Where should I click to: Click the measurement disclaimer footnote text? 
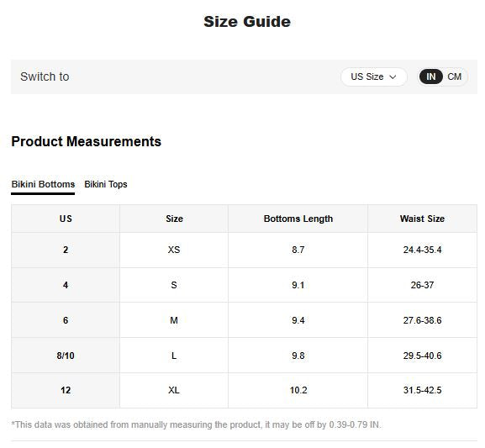196,424
